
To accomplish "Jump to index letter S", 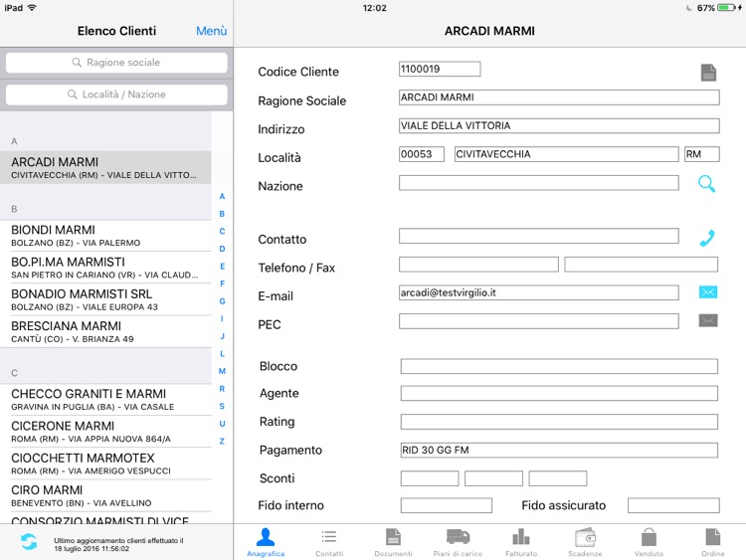I will [x=222, y=406].
